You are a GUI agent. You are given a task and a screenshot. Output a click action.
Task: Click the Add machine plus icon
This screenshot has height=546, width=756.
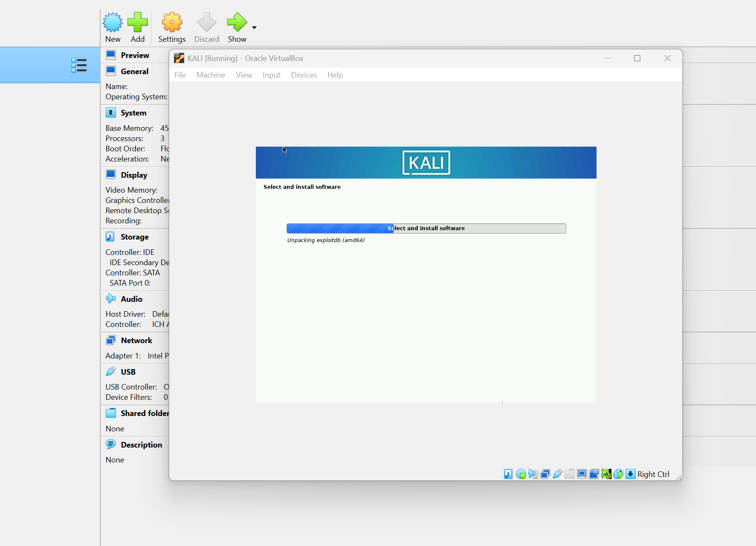tap(137, 22)
